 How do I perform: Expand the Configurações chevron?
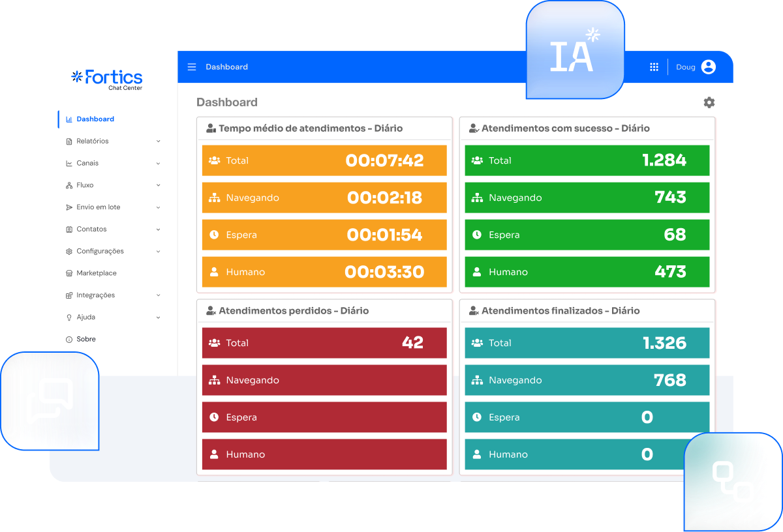[158, 251]
